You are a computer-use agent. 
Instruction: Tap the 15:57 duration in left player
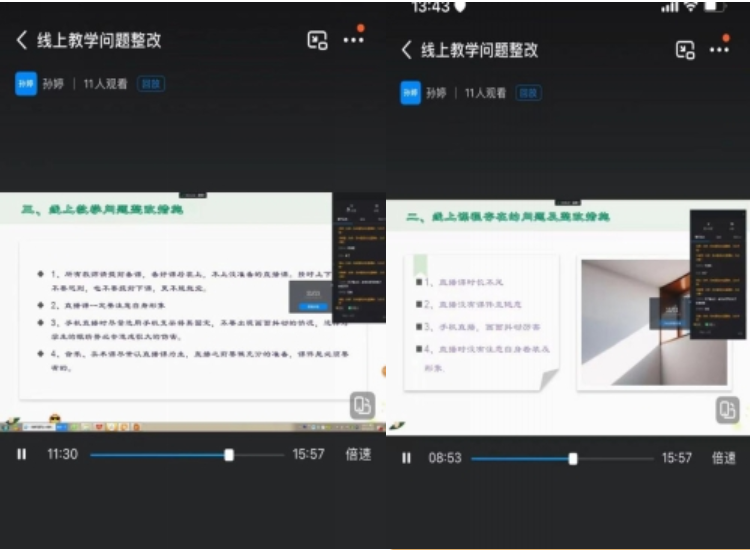coord(308,454)
